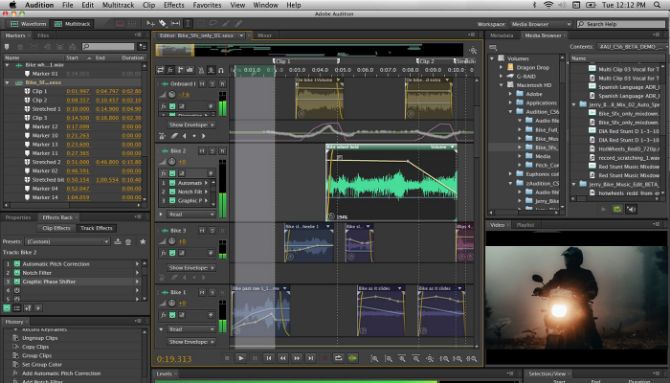Select the Time Selection tool
Image resolution: width=670 pixels, height=383 pixels.
[x=188, y=24]
